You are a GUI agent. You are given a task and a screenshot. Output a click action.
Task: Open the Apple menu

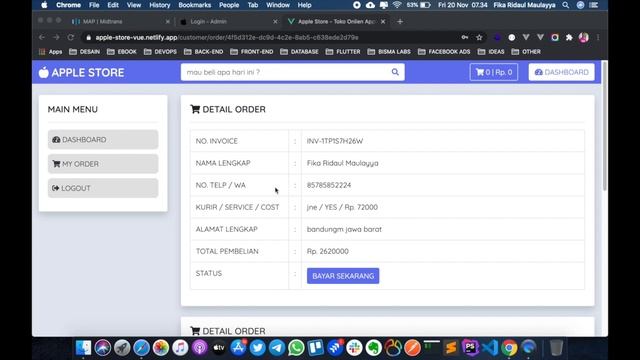[44, 5]
